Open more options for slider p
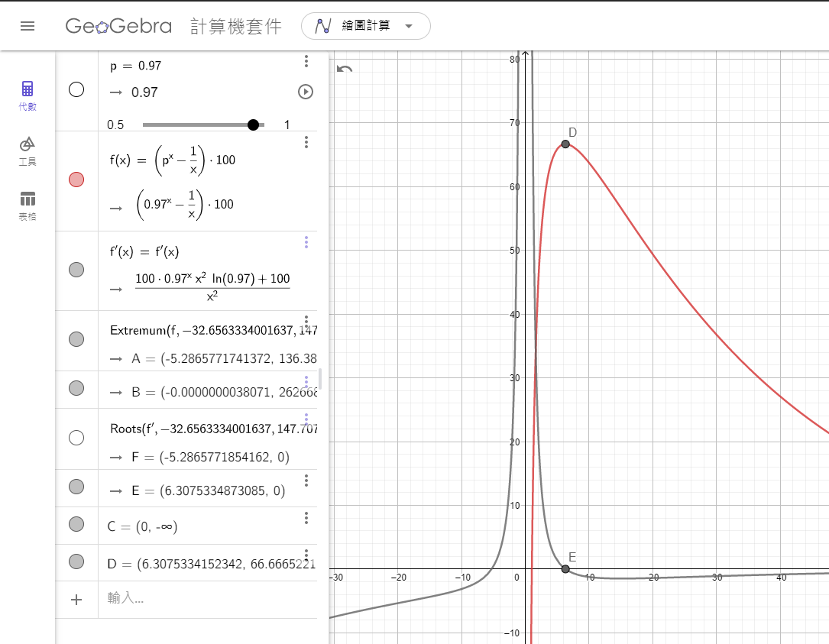Image resolution: width=829 pixels, height=644 pixels. pos(306,62)
